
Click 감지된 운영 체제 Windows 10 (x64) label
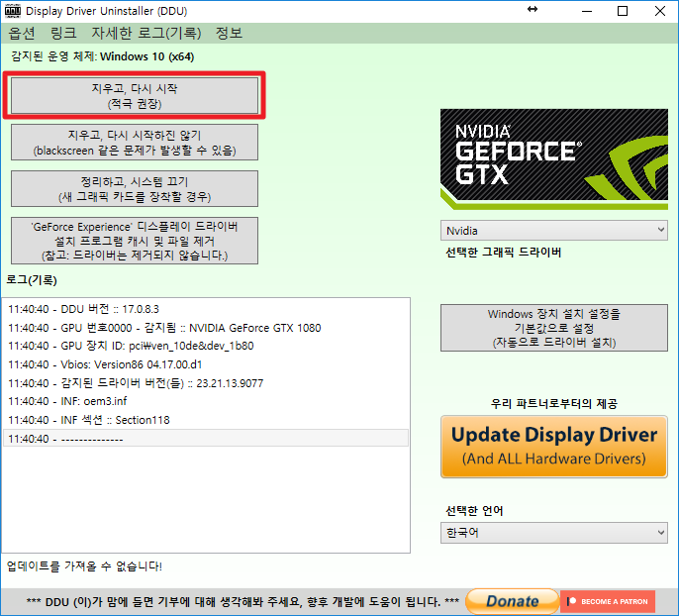(103, 56)
